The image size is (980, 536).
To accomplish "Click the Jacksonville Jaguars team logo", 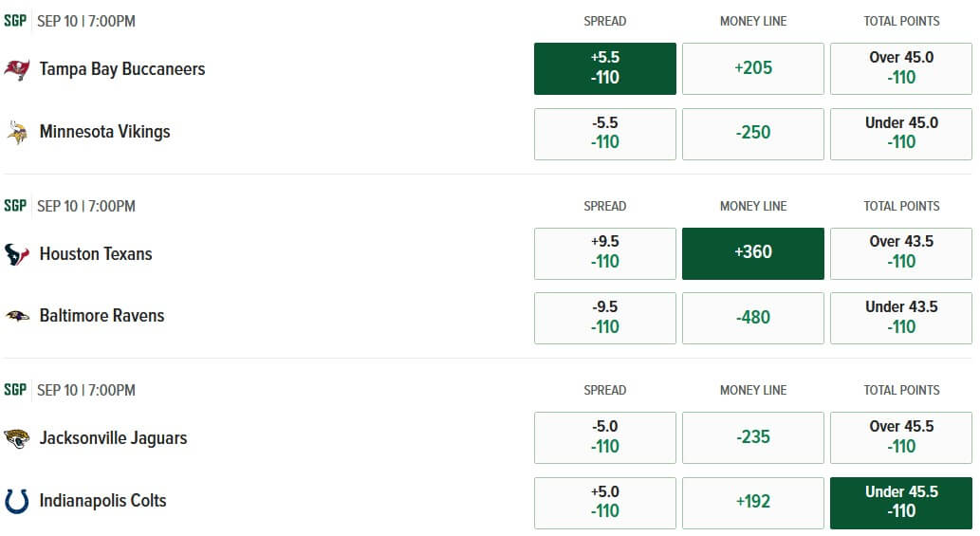I will click(x=17, y=438).
